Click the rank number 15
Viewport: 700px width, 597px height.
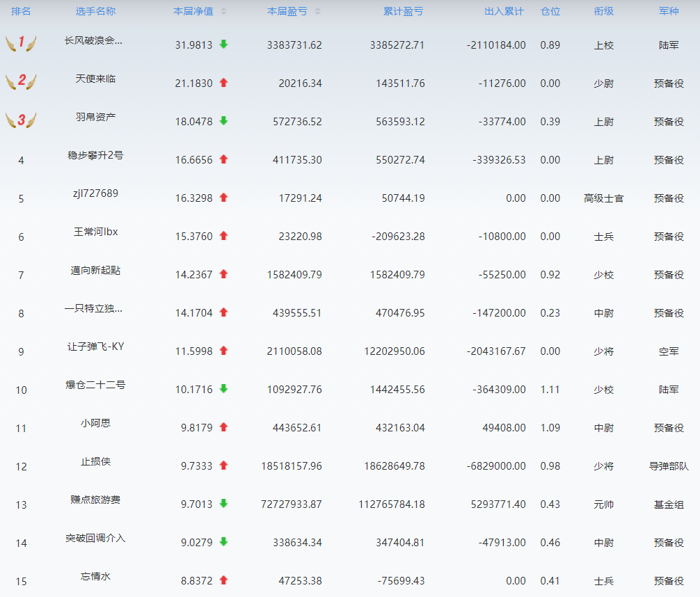tap(21, 582)
